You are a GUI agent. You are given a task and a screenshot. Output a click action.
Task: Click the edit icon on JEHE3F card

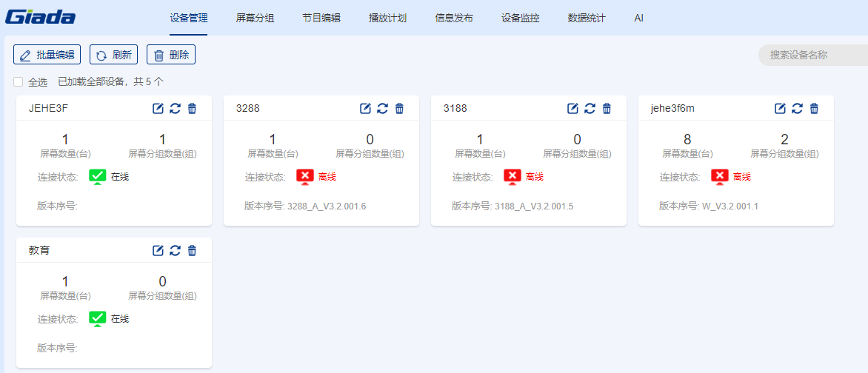click(x=158, y=109)
